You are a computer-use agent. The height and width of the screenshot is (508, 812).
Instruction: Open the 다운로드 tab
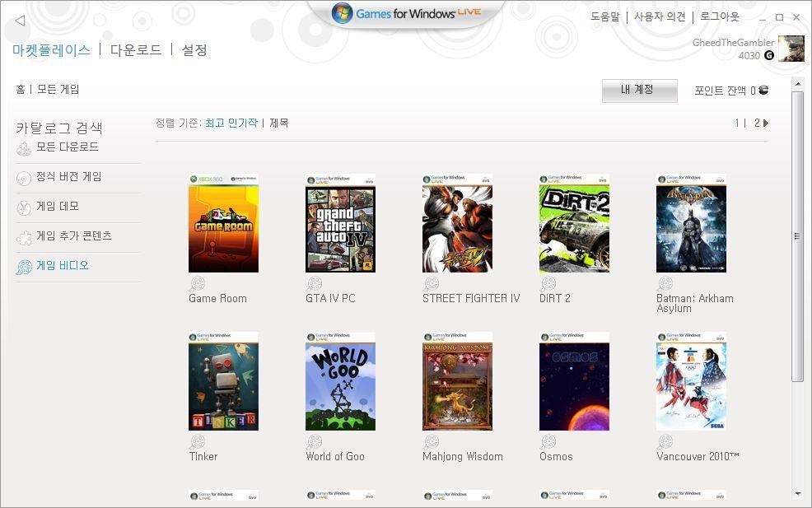[x=136, y=50]
